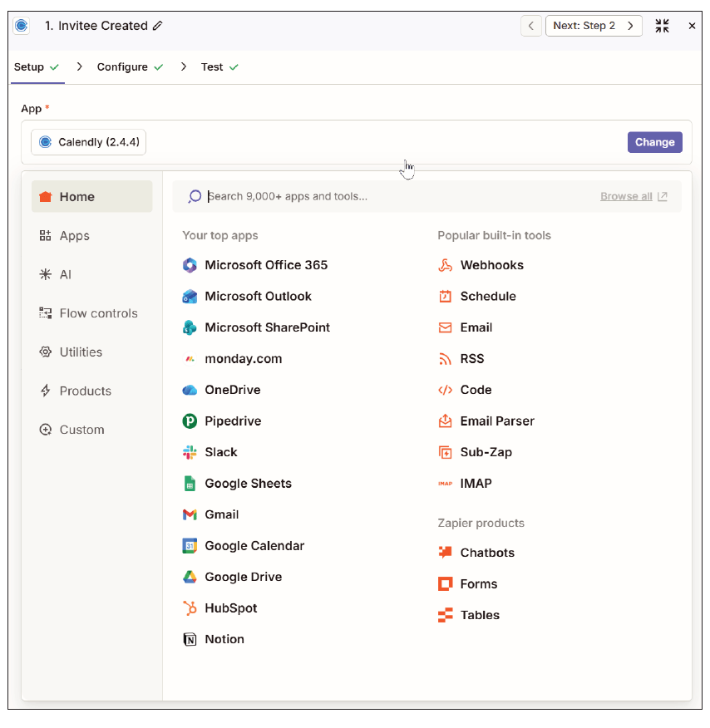The height and width of the screenshot is (728, 710).
Task: Choose HubSpot text label
Action: (231, 608)
